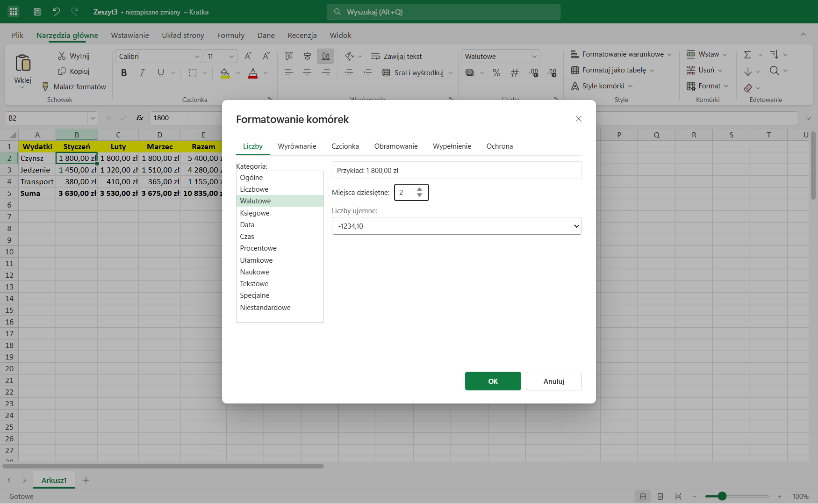
Task: Switch to the Wyrównanie tab in dialog
Action: pyautogui.click(x=297, y=146)
